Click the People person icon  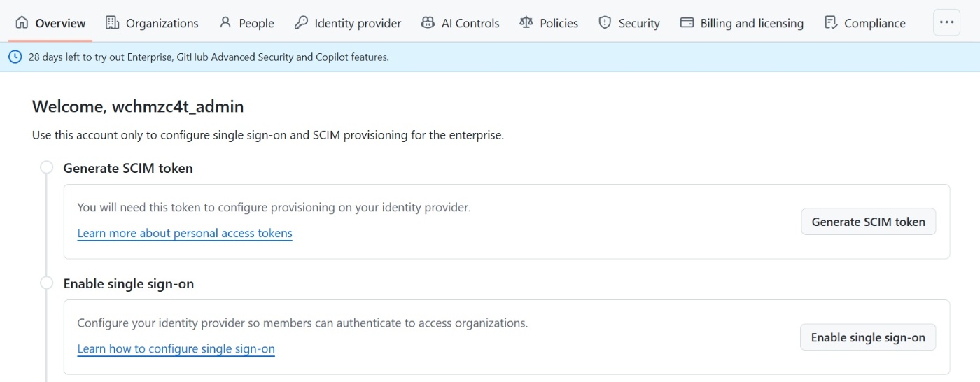pyautogui.click(x=225, y=23)
